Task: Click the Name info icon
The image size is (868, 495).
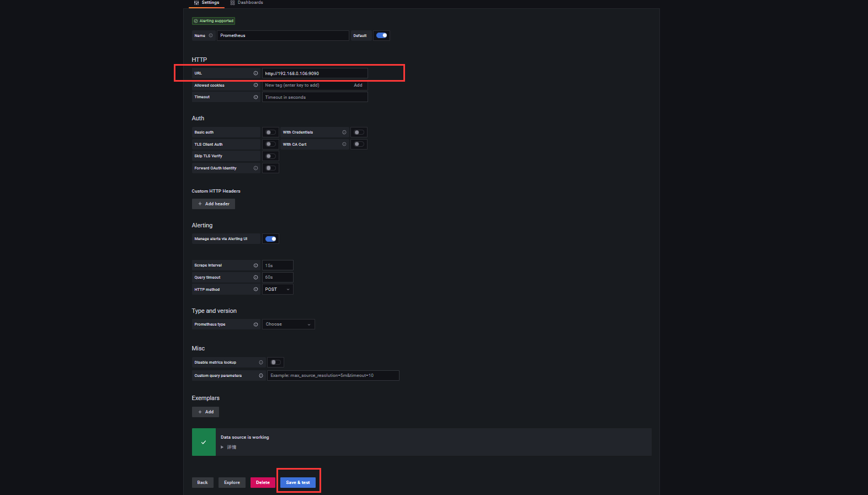Action: pos(211,35)
